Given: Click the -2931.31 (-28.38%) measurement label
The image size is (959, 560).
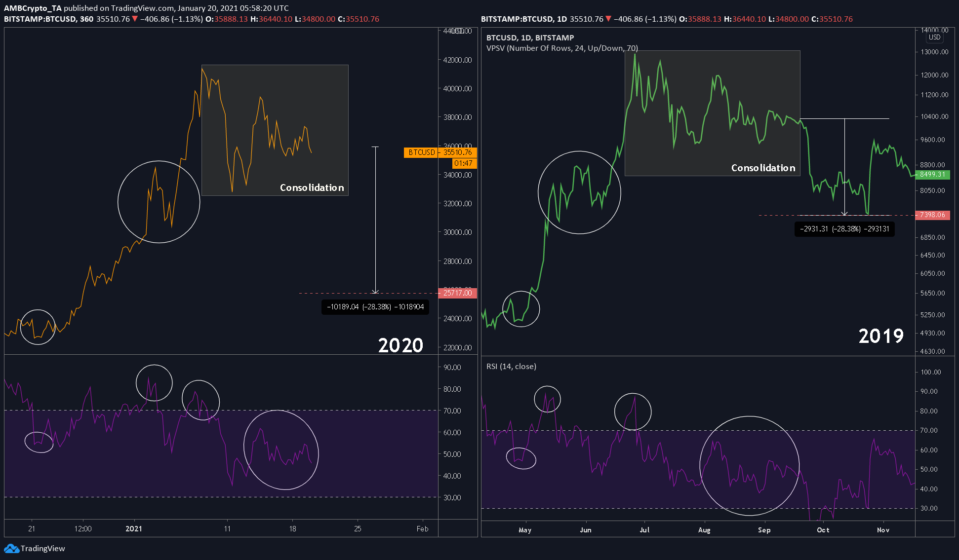Looking at the screenshot, I should coord(844,229).
